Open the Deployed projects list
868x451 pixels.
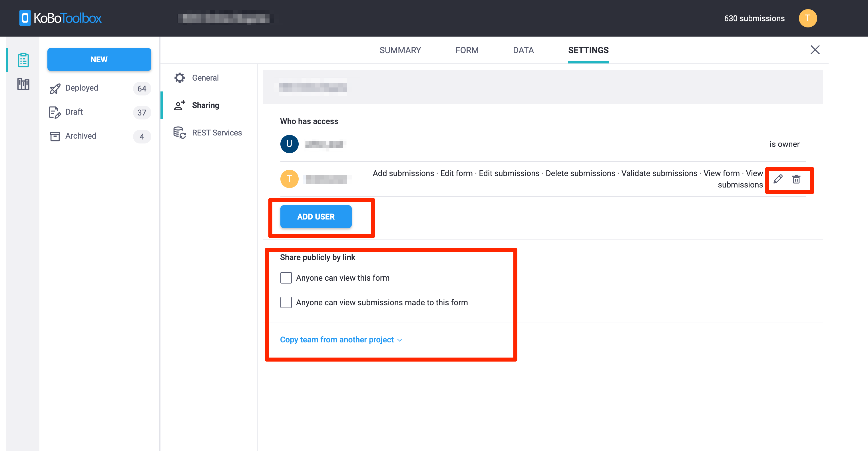82,88
